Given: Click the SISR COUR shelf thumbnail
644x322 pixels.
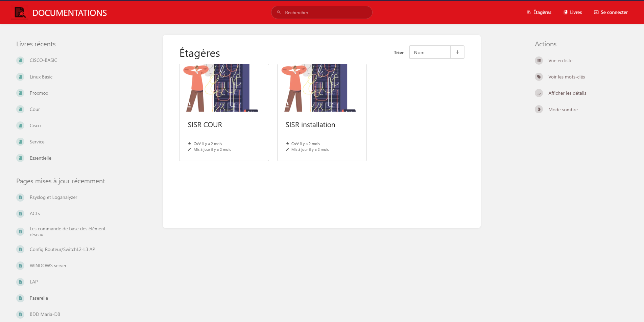Looking at the screenshot, I should coord(224,88).
